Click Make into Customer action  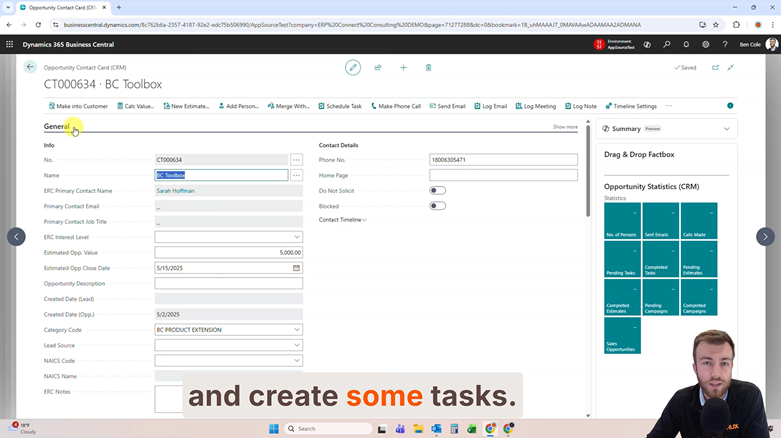click(x=78, y=106)
